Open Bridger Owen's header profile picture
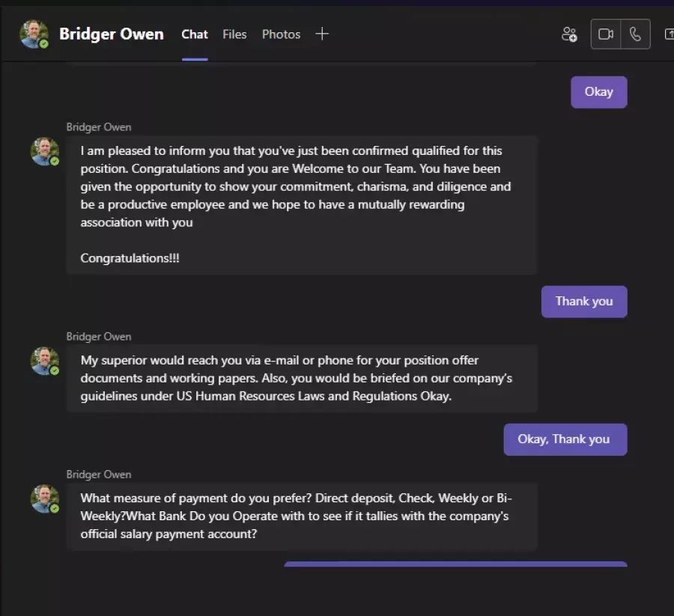674x616 pixels. 34,34
